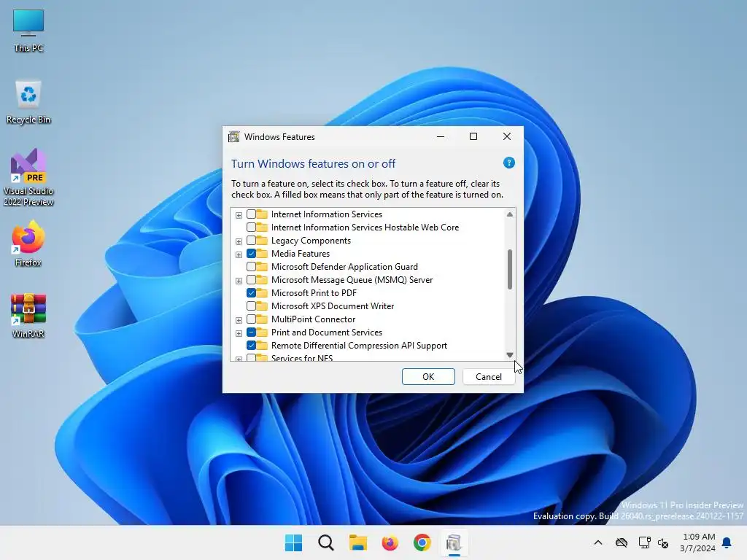Select the Remote Differential Compression API Support label
The image size is (747, 560).
359,345
